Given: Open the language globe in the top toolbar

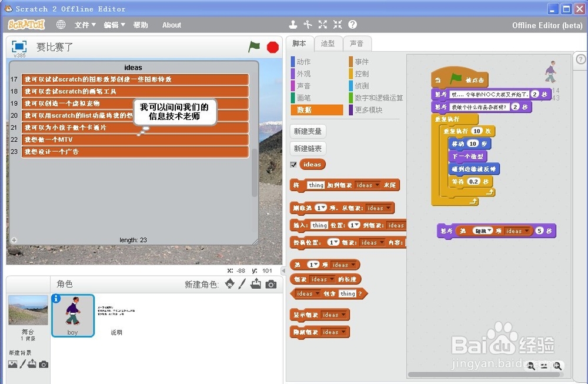Looking at the screenshot, I should pyautogui.click(x=61, y=25).
